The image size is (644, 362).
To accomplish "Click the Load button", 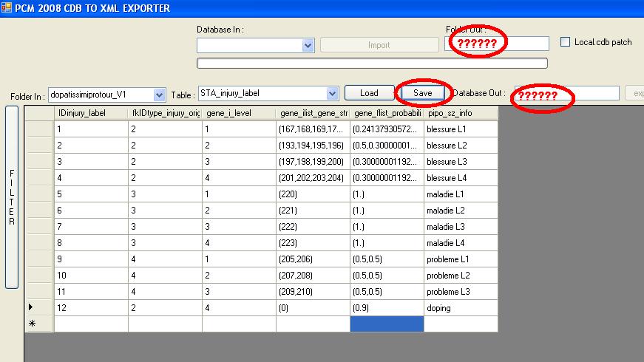I will tap(369, 93).
